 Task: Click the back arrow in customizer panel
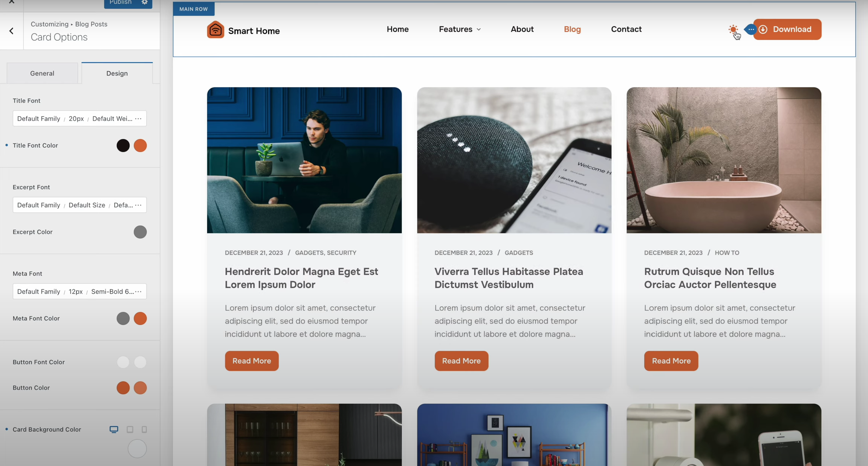coord(11,31)
